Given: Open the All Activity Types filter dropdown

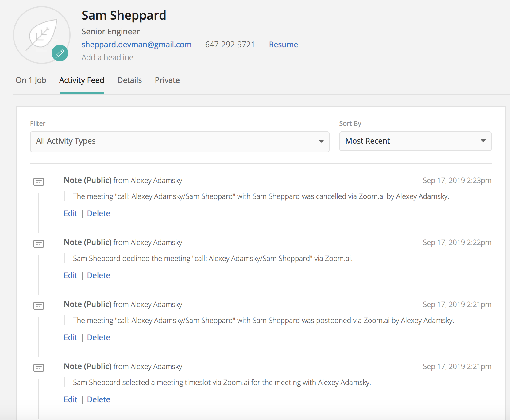Looking at the screenshot, I should 180,142.
